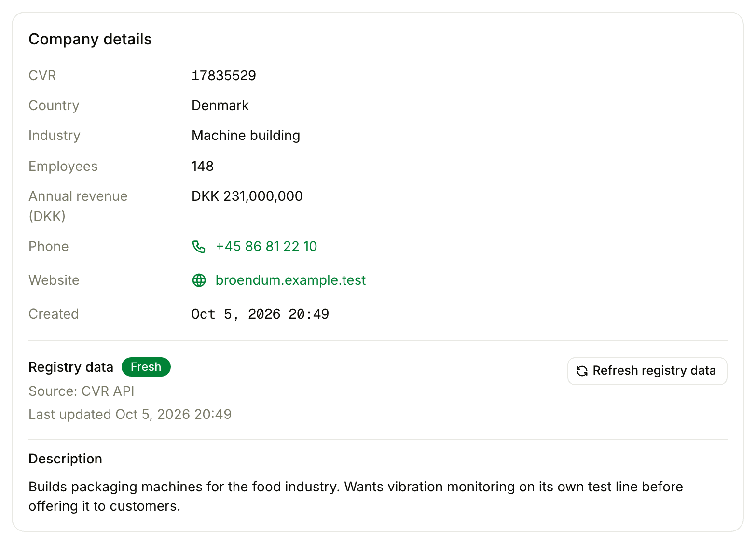Click the Created field label
This screenshot has height=544, width=756.
(x=54, y=314)
